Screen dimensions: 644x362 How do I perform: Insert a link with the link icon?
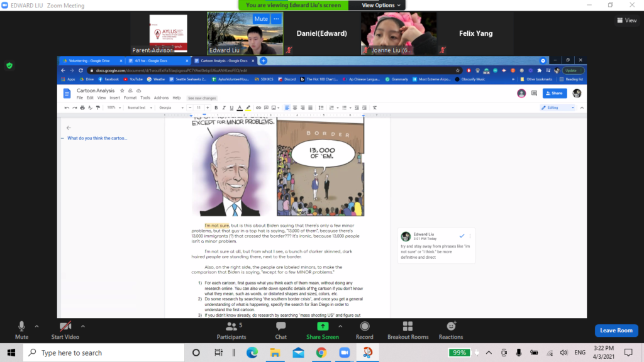pyautogui.click(x=258, y=107)
